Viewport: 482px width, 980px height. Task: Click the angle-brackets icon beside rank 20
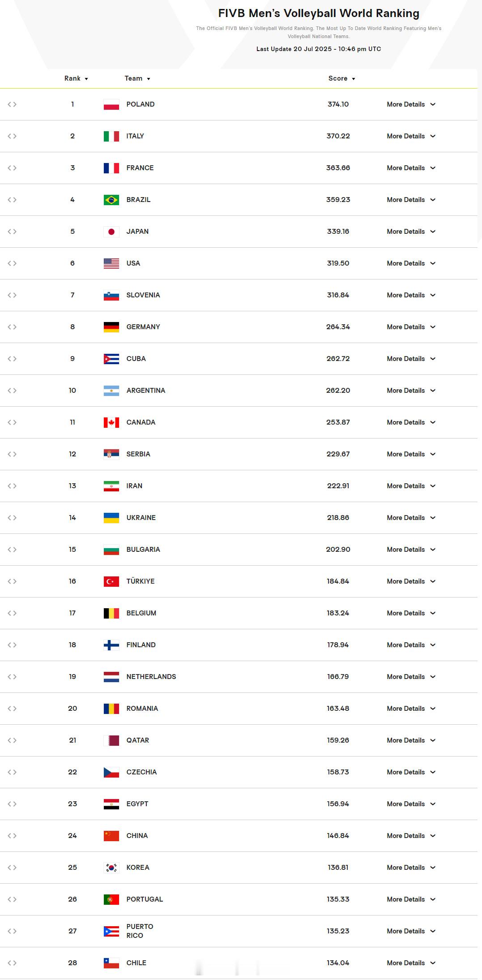[x=12, y=709]
